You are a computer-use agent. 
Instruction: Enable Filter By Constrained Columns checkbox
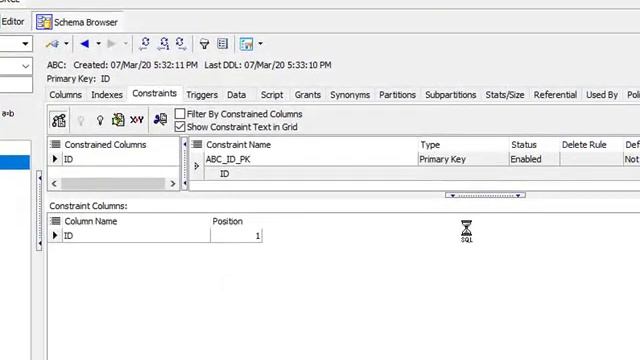tap(180, 113)
